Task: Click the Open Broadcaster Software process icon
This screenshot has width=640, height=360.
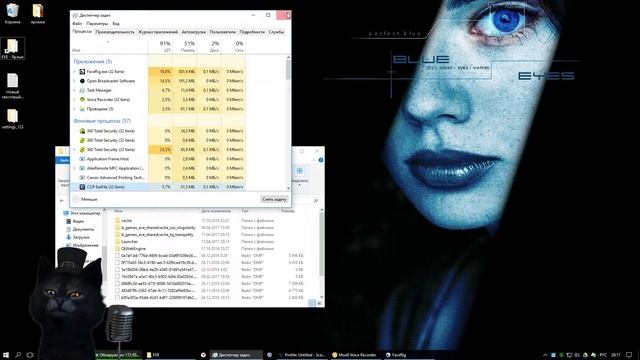Action: pyautogui.click(x=82, y=81)
